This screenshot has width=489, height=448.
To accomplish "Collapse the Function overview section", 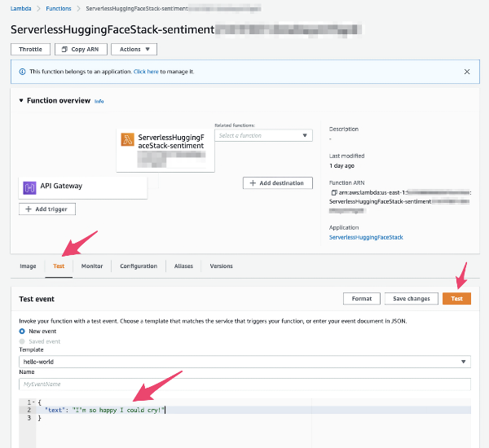I will (x=21, y=100).
